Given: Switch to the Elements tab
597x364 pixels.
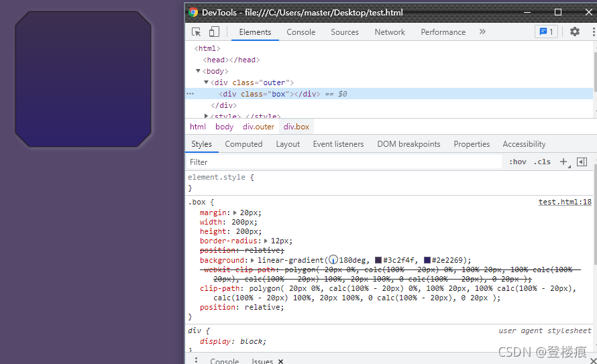Looking at the screenshot, I should point(255,32).
